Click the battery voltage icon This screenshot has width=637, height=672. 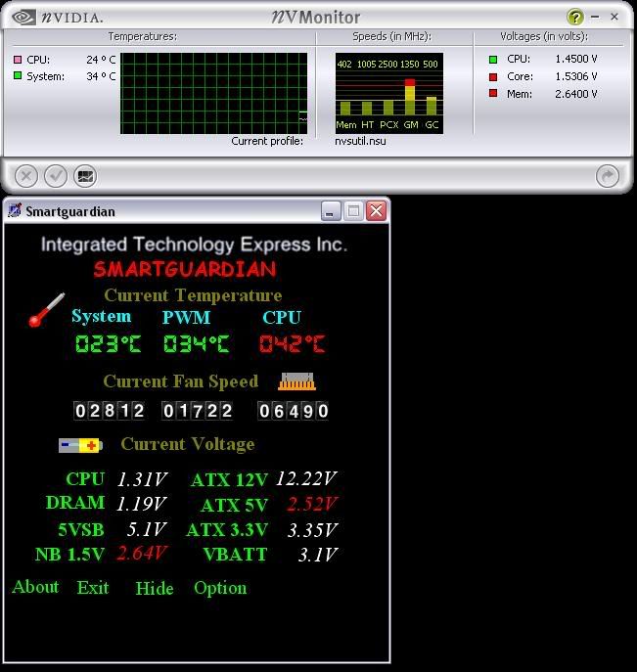tap(80, 445)
